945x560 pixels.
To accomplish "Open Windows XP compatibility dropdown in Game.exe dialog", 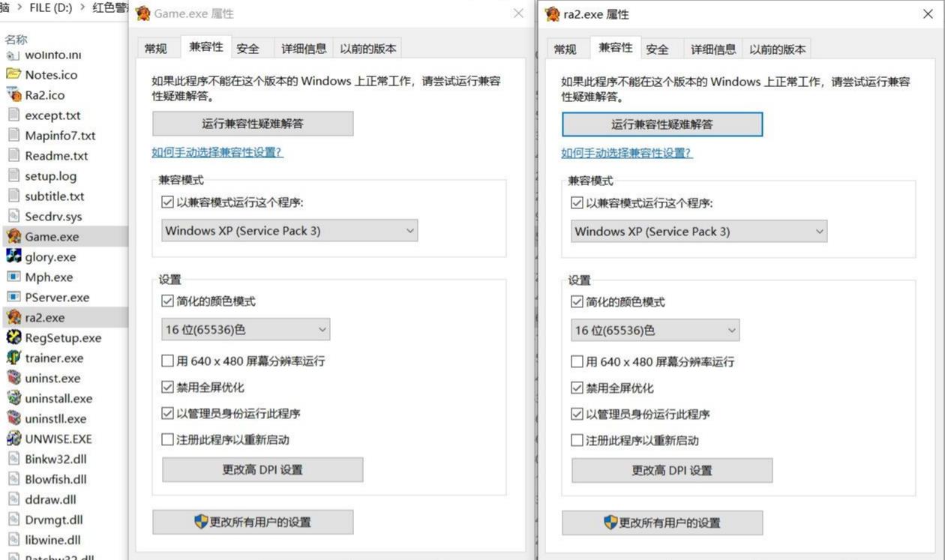I will tap(289, 231).
